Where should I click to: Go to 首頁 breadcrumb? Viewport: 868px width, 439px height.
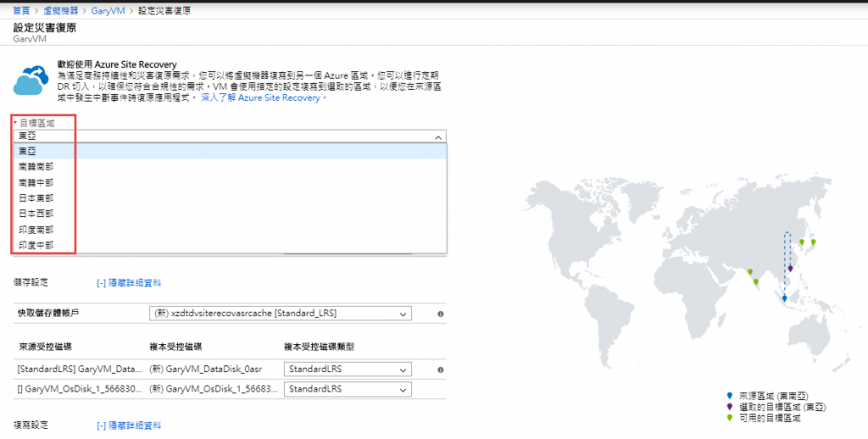pyautogui.click(x=21, y=10)
